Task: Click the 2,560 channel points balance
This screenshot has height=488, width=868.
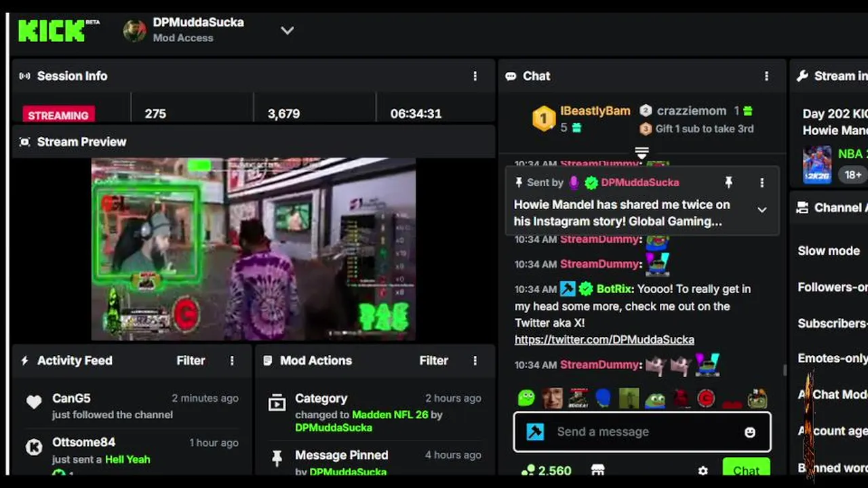Action: (x=546, y=470)
